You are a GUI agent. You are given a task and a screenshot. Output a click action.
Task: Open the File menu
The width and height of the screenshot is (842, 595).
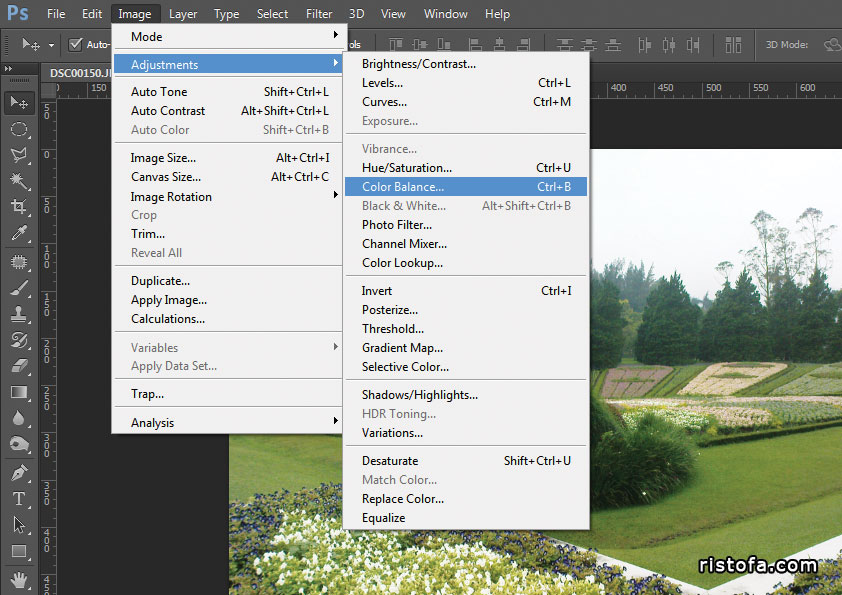pyautogui.click(x=56, y=14)
